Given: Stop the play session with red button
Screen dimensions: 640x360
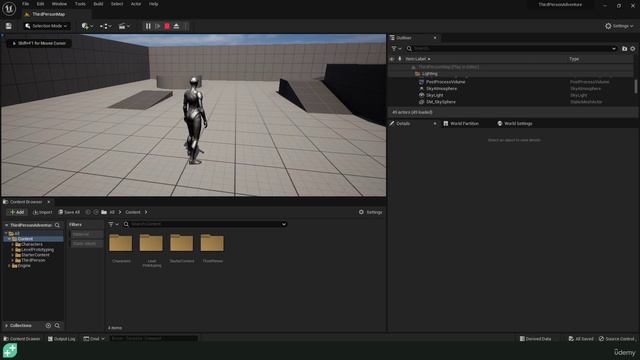Looking at the screenshot, I should [167, 26].
